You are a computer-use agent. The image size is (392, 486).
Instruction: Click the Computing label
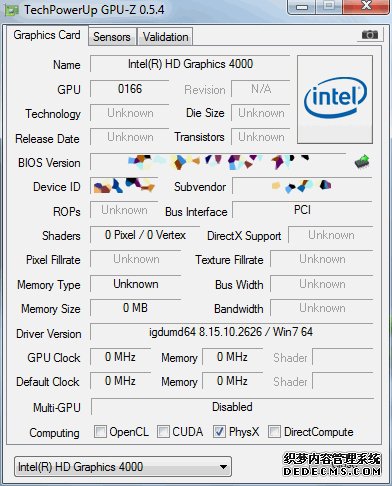(x=54, y=433)
